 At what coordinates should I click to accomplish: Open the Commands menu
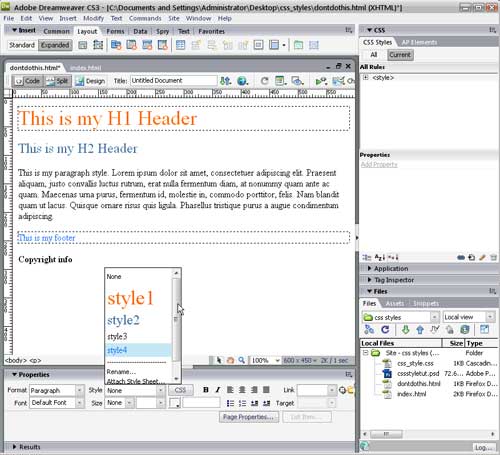(x=145, y=18)
